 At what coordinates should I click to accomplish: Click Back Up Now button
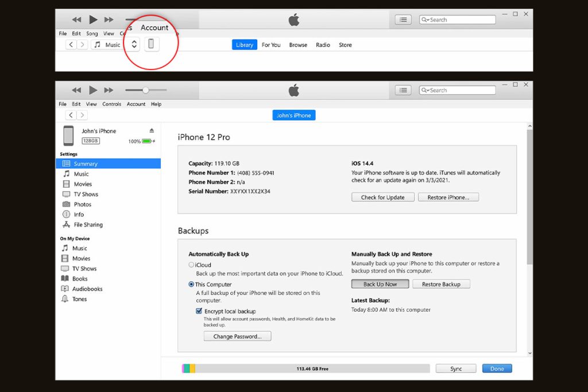pos(380,284)
